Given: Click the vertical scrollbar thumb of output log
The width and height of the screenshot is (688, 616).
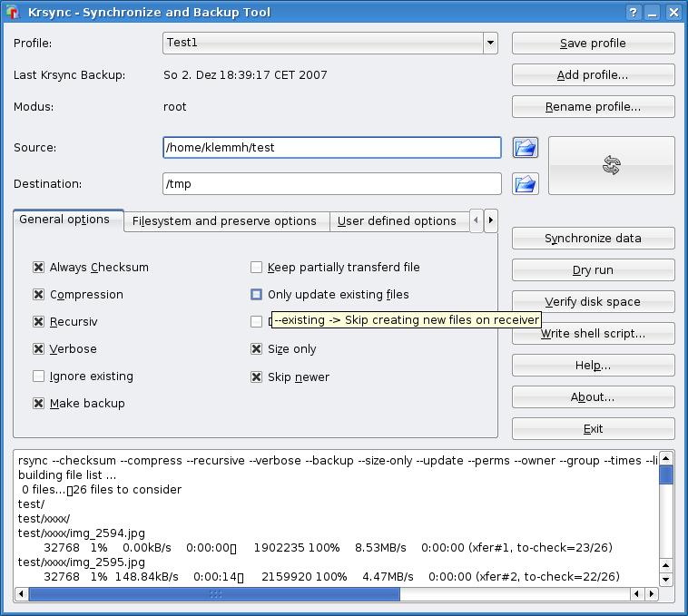Looking at the screenshot, I should coord(665,474).
